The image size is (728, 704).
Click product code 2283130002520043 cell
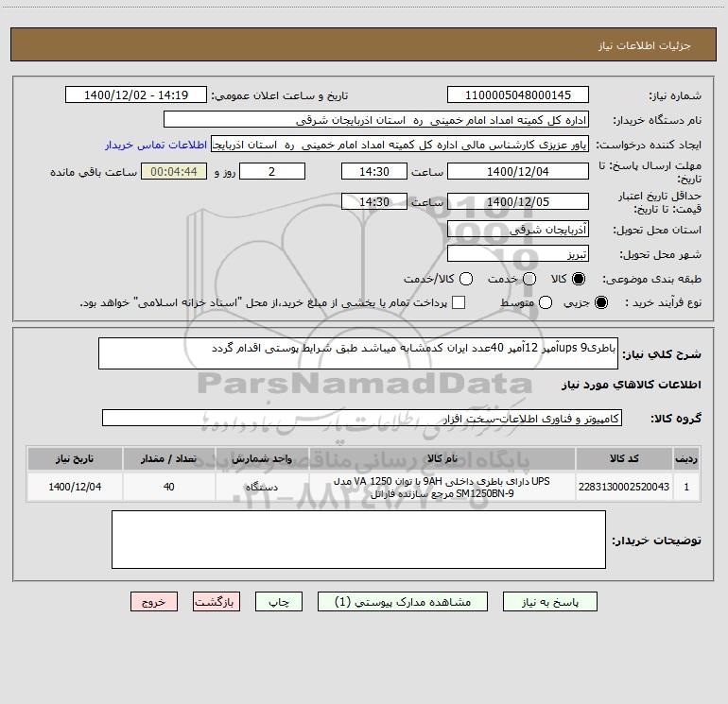(x=624, y=487)
